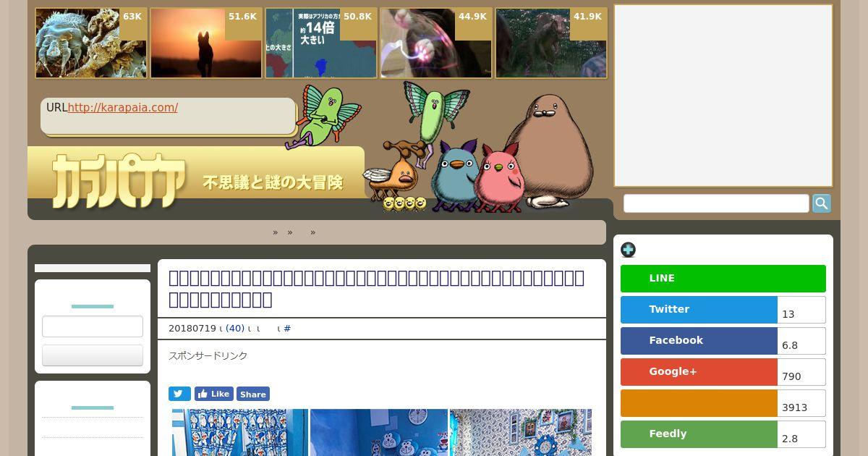Open the 41.9K dinosaur article thumbnail
Image resolution: width=868 pixels, height=456 pixels.
(x=551, y=43)
